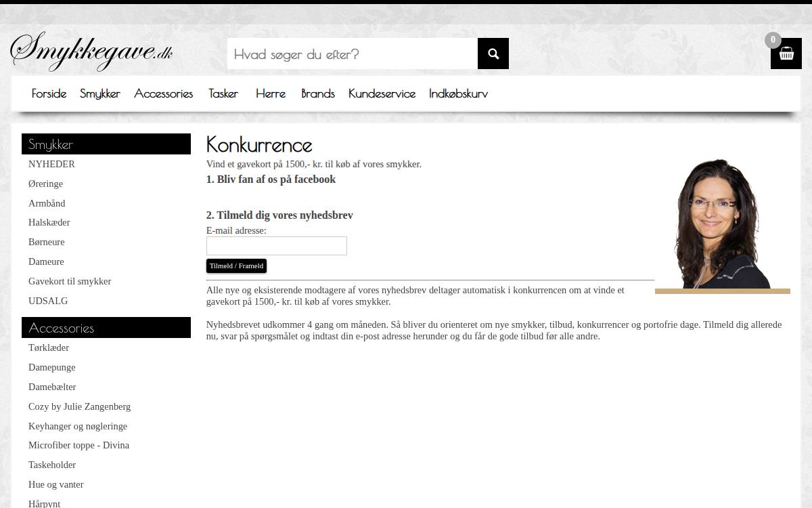Click the search magnifier icon button
This screenshot has width=812, height=508.
click(x=493, y=54)
